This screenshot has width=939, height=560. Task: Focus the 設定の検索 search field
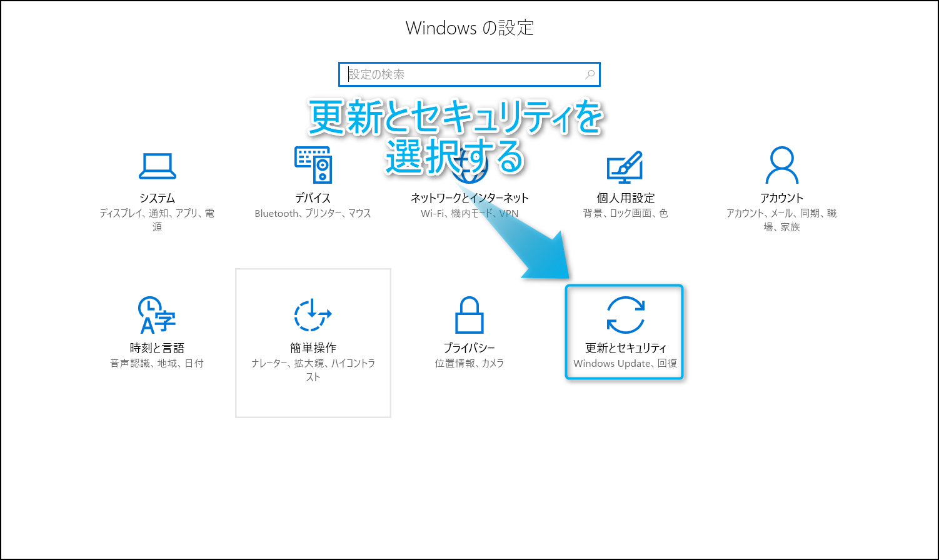point(463,74)
